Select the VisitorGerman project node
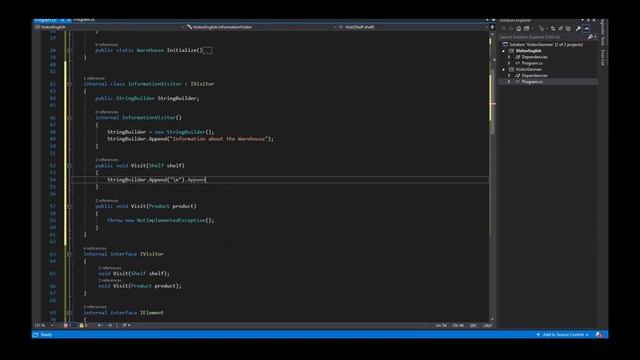 528,69
